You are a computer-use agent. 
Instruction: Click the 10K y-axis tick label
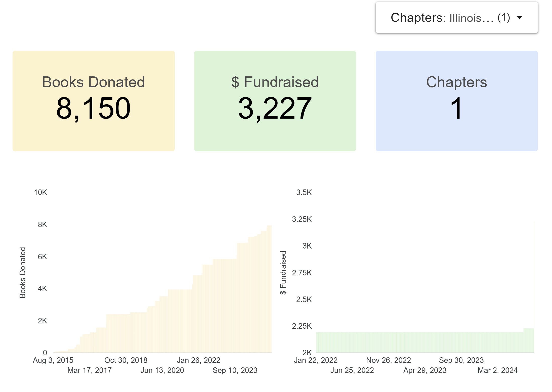pos(40,192)
